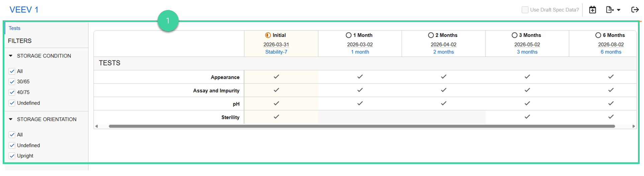The height and width of the screenshot is (176, 644).
Task: Open the dropdown arrow beside the export icon
Action: point(619,10)
